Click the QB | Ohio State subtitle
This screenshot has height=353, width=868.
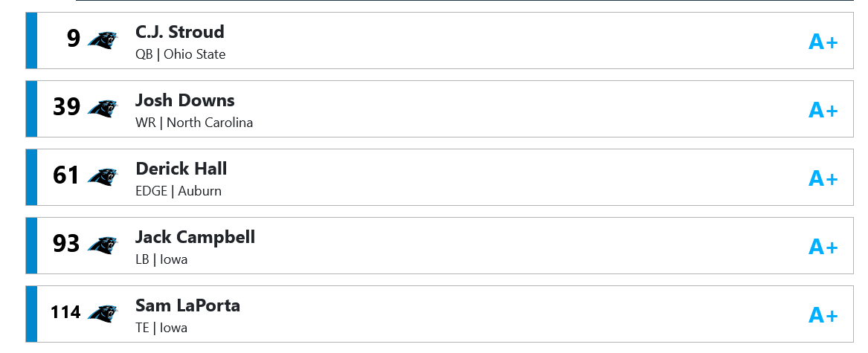(x=181, y=55)
